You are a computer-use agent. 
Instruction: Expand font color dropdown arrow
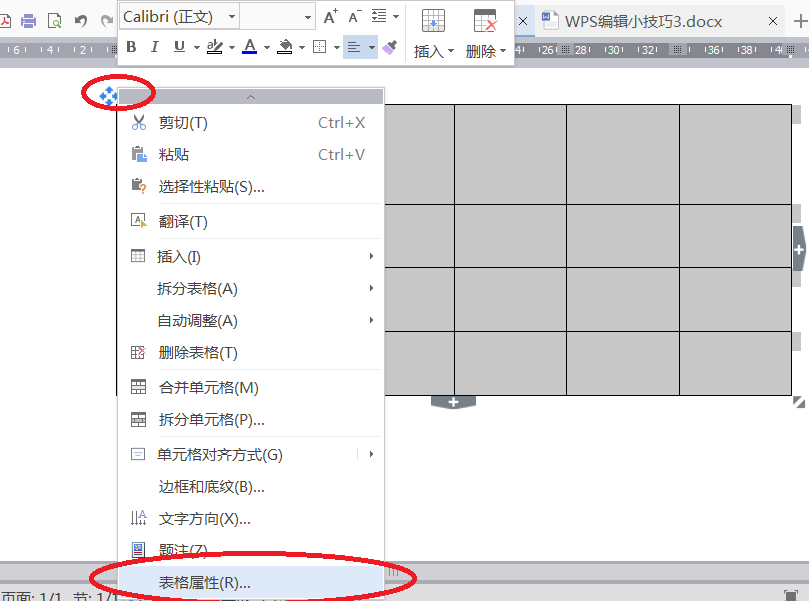pos(267,47)
